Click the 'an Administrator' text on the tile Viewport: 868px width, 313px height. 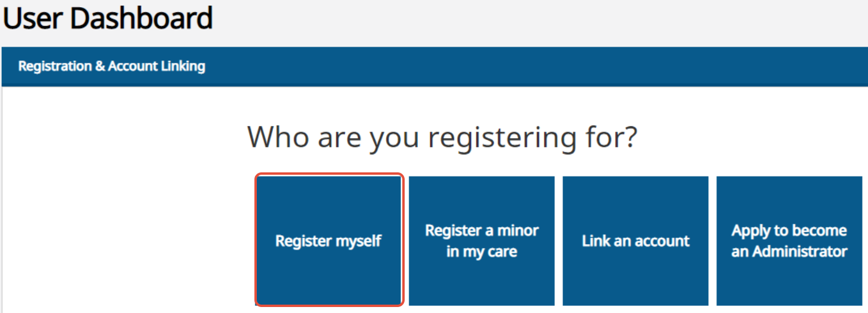click(x=789, y=251)
